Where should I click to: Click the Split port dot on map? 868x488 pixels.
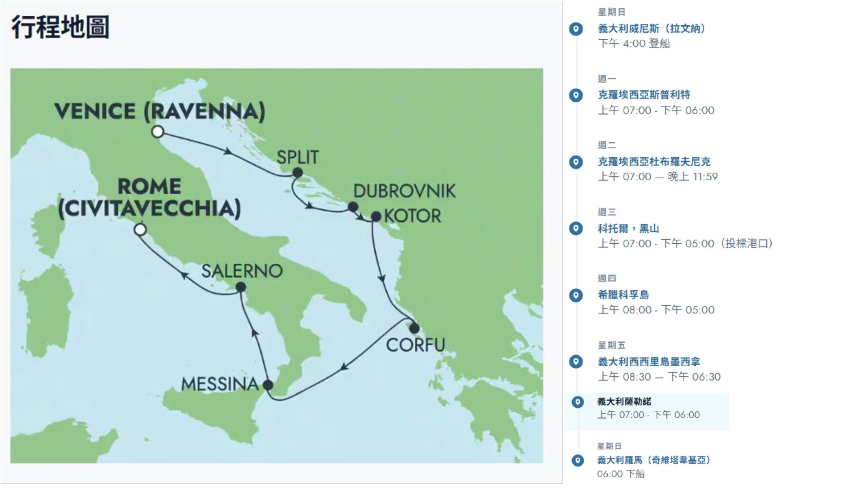point(297,173)
